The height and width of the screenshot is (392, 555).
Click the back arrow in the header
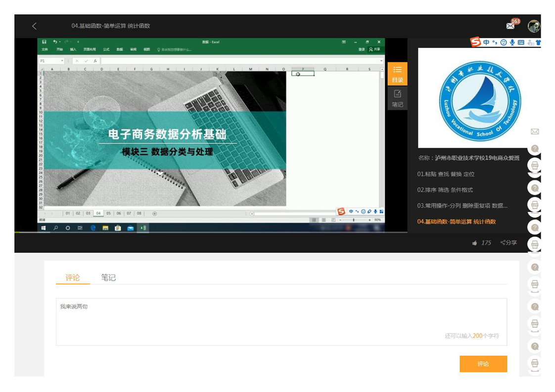click(34, 26)
